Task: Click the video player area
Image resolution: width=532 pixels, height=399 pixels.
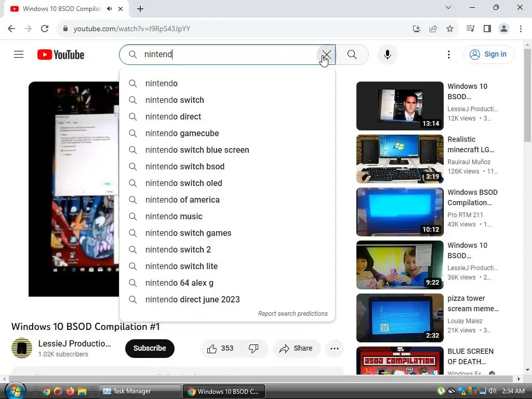Action: [x=74, y=189]
